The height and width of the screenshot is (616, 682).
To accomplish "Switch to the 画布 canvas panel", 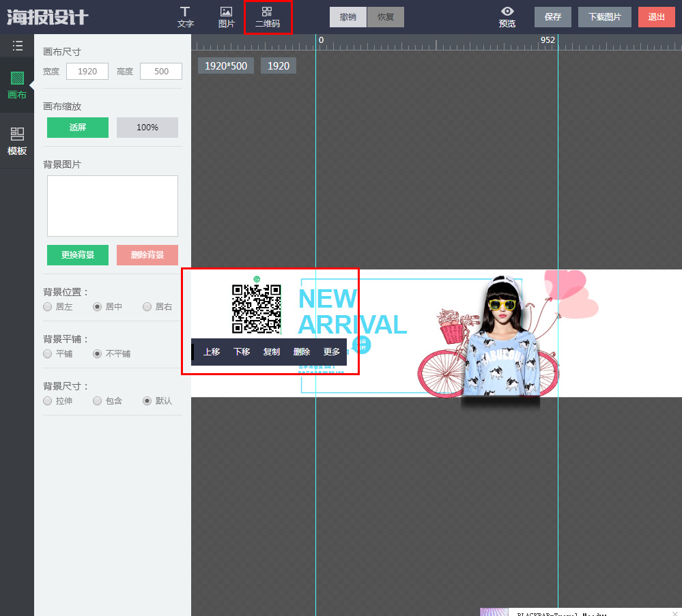I will pos(17,85).
